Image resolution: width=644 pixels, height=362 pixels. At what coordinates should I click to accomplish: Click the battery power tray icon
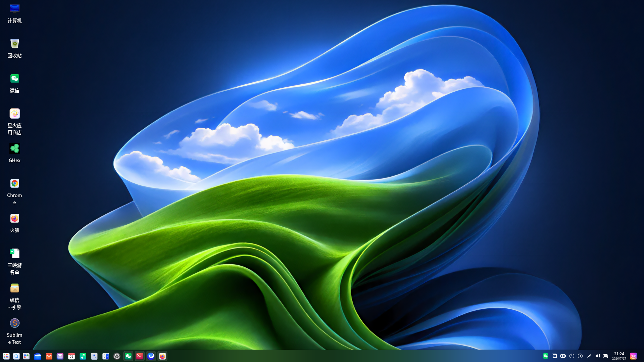(563, 356)
